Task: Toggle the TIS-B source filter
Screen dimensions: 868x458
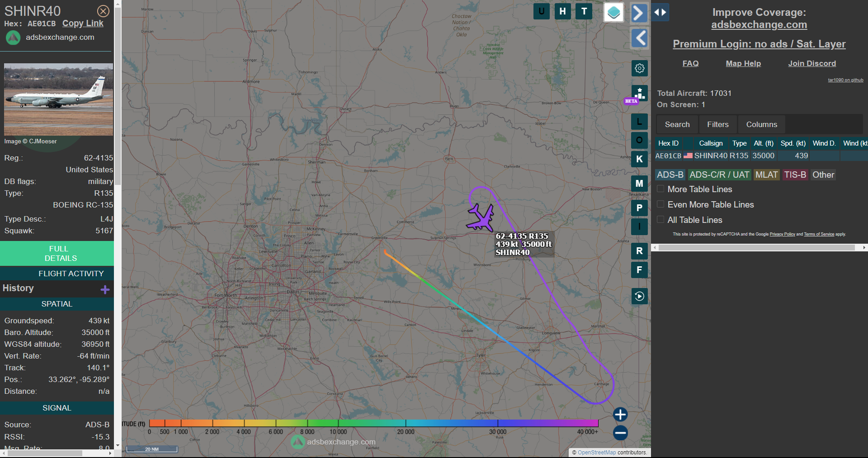Action: click(x=795, y=175)
